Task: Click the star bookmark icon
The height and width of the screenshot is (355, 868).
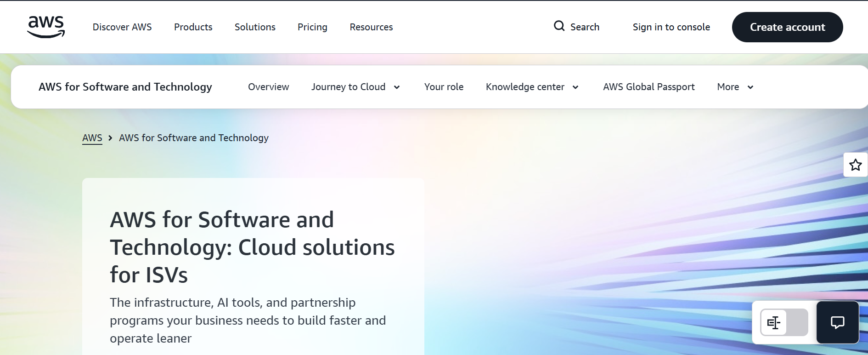Action: coord(855,165)
